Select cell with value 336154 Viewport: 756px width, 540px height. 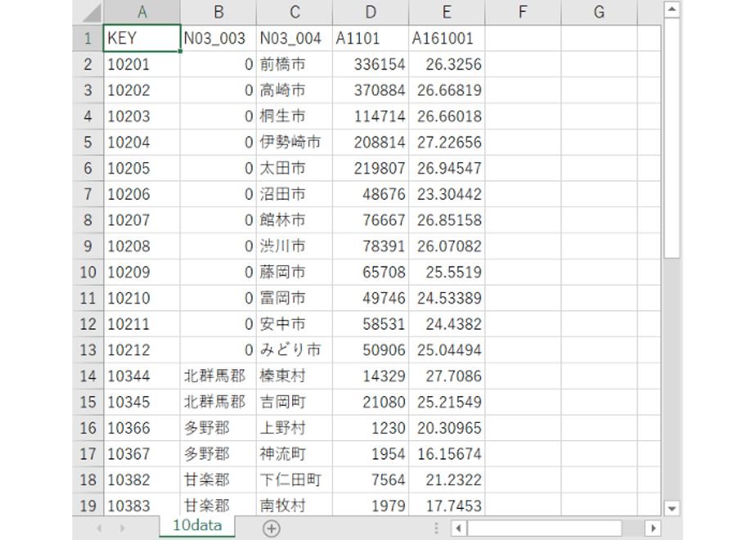(371, 64)
